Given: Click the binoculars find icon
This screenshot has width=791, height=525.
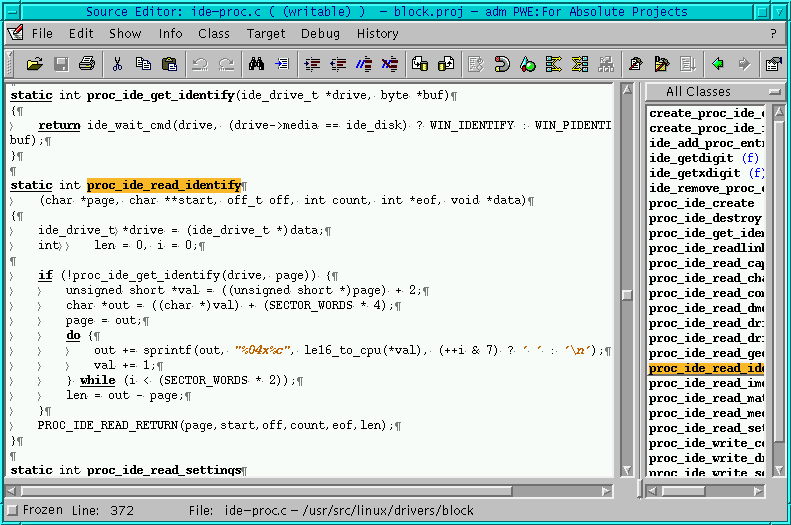Looking at the screenshot, I should coord(256,64).
